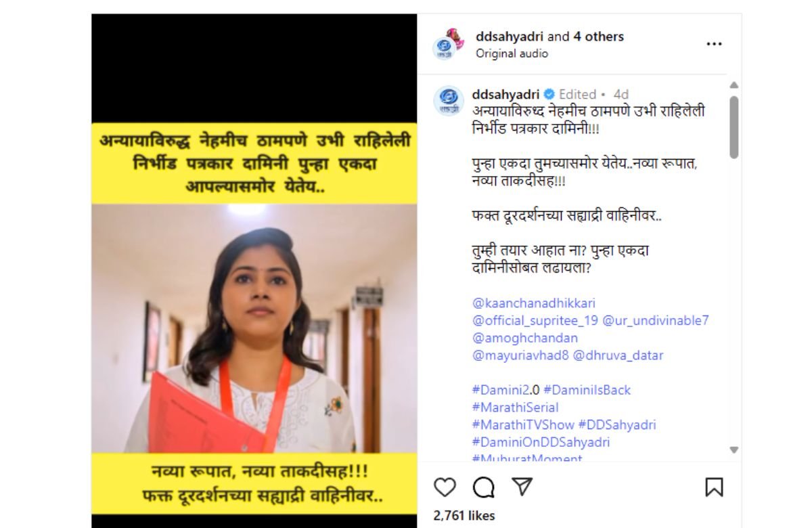This screenshot has width=812, height=528.
Task: Click the blue verified badge next to ddsahyadri
Action: pos(549,94)
